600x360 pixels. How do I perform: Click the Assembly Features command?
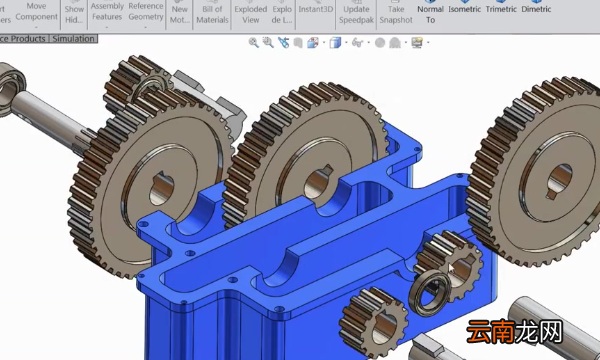[x=107, y=11]
